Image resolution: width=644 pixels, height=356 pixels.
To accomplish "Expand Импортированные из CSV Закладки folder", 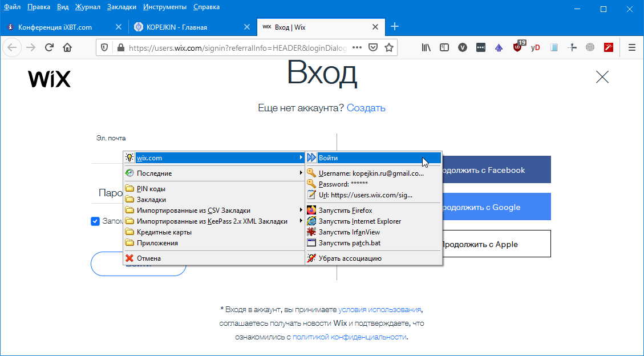I will [x=213, y=210].
